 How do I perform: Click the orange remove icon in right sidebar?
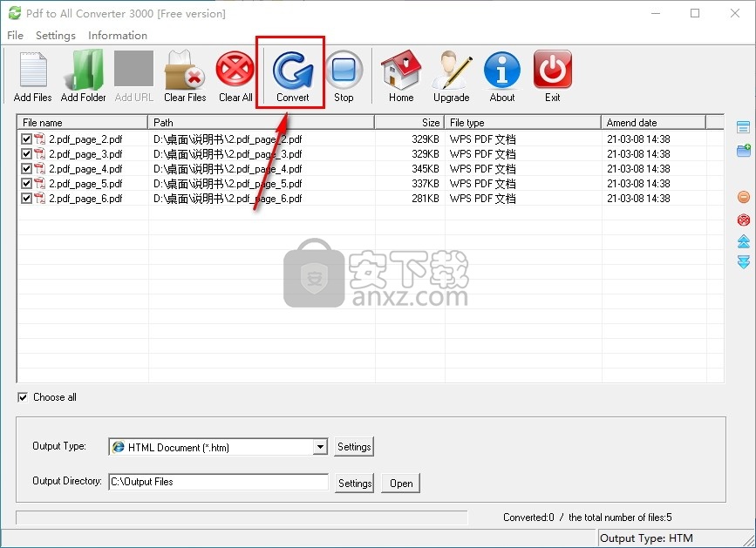pyautogui.click(x=744, y=197)
